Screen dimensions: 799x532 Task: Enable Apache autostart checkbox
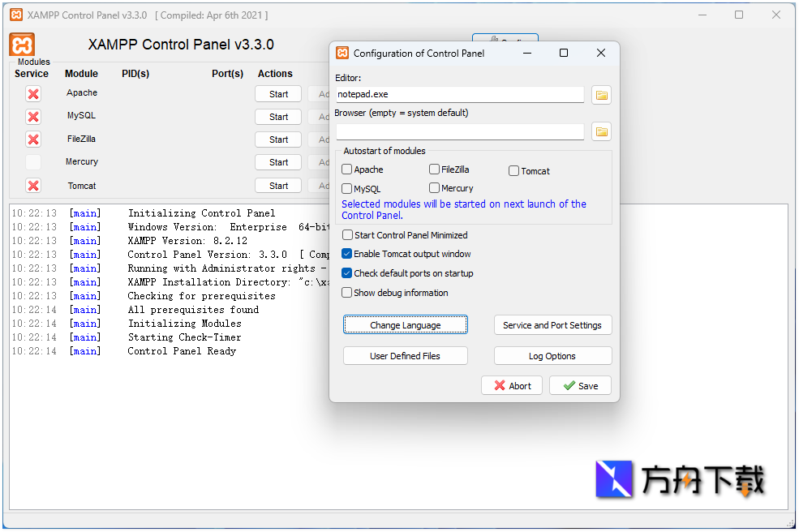pyautogui.click(x=347, y=169)
